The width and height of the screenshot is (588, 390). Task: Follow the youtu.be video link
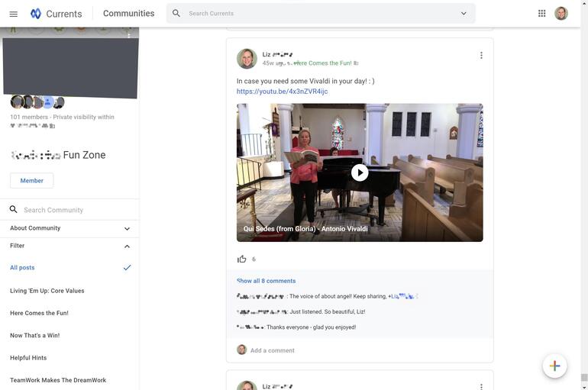point(282,92)
